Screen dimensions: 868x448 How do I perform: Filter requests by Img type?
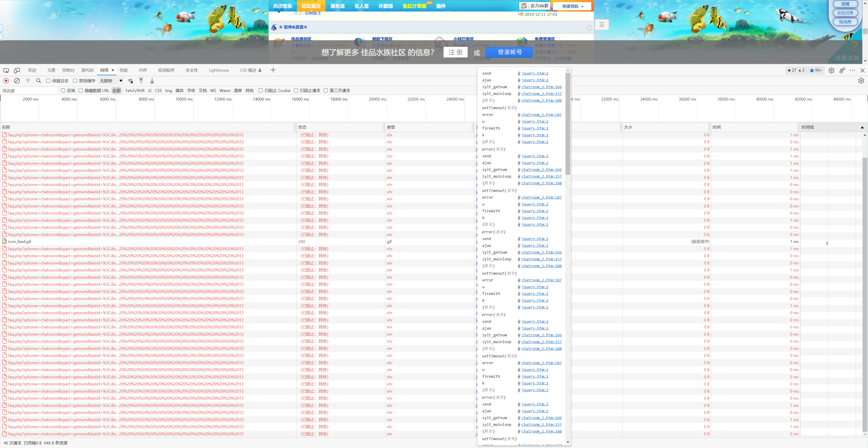168,91
